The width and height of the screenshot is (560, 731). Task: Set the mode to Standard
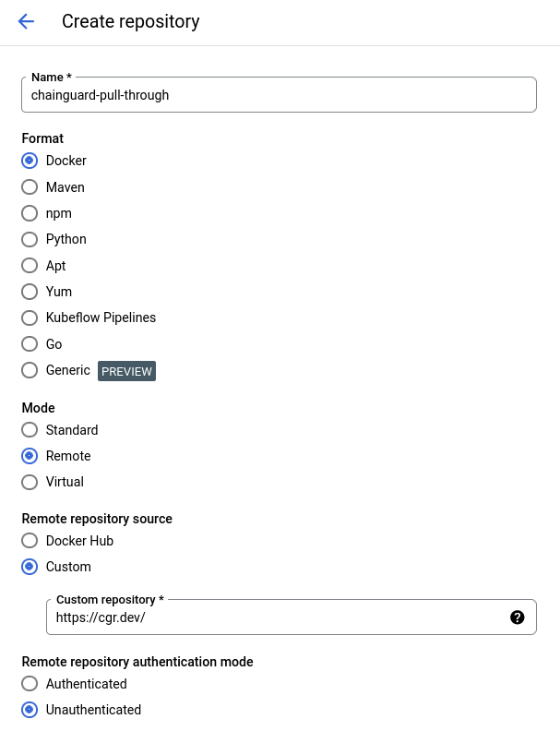(30, 430)
